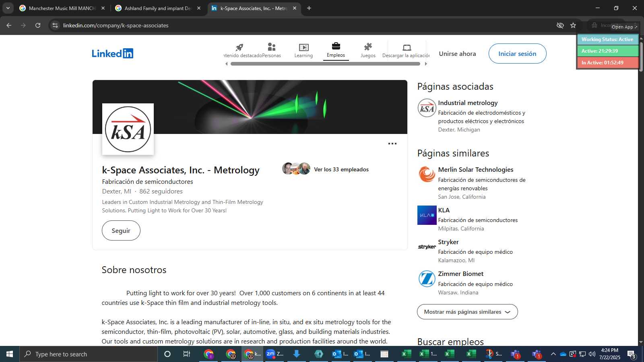Close the Manchester Music Mill tab
The image size is (644, 362).
[x=103, y=8]
